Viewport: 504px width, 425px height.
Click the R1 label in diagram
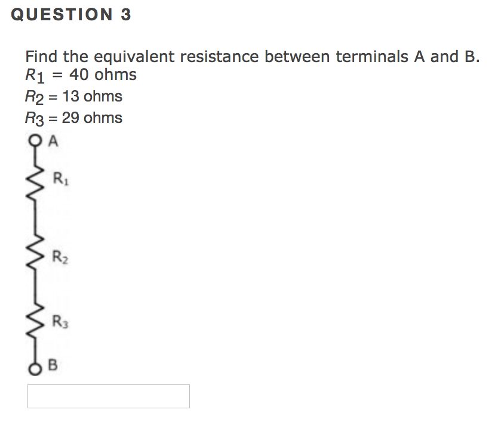pos(61,178)
